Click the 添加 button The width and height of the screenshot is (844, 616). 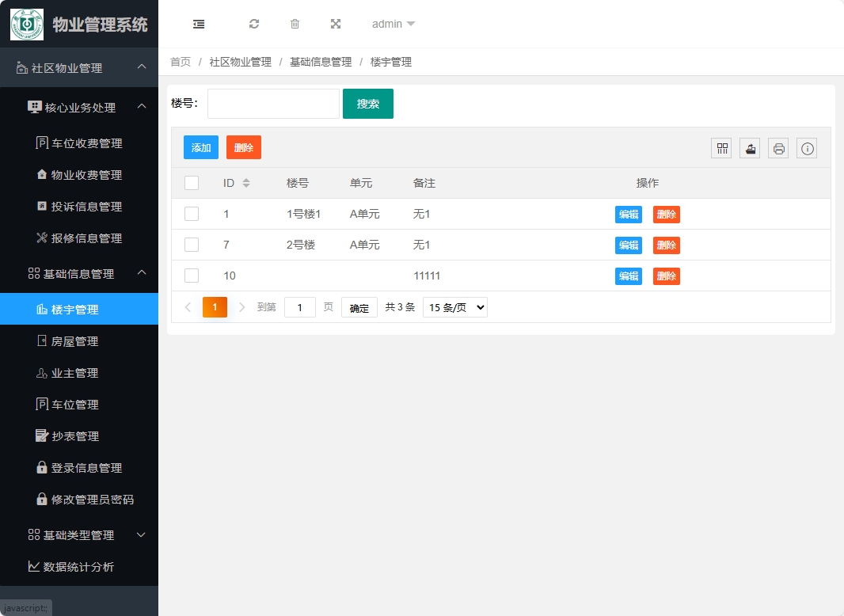point(200,147)
